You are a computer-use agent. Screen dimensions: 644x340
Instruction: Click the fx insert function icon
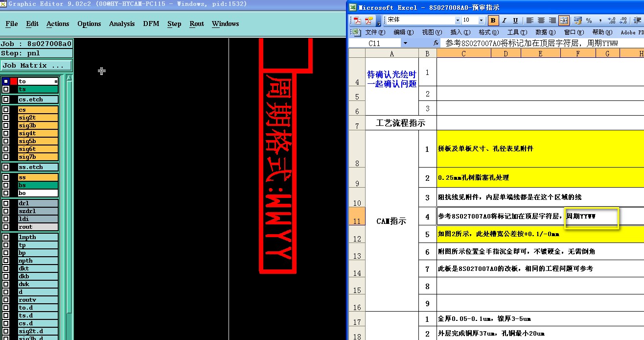click(x=436, y=43)
